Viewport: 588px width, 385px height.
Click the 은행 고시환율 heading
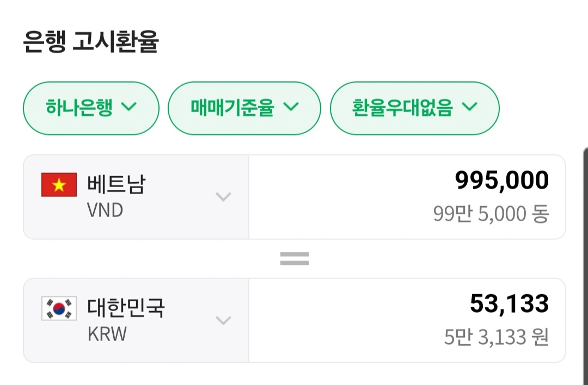(x=91, y=41)
